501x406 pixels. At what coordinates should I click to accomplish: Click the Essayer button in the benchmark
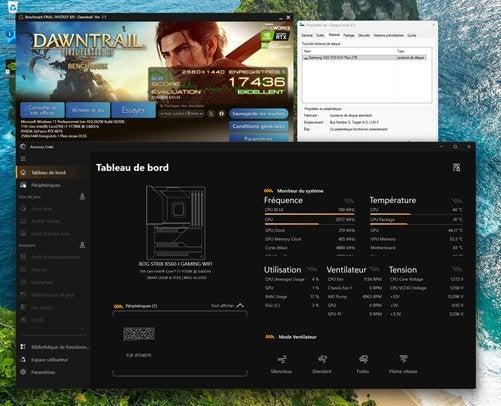tap(133, 110)
